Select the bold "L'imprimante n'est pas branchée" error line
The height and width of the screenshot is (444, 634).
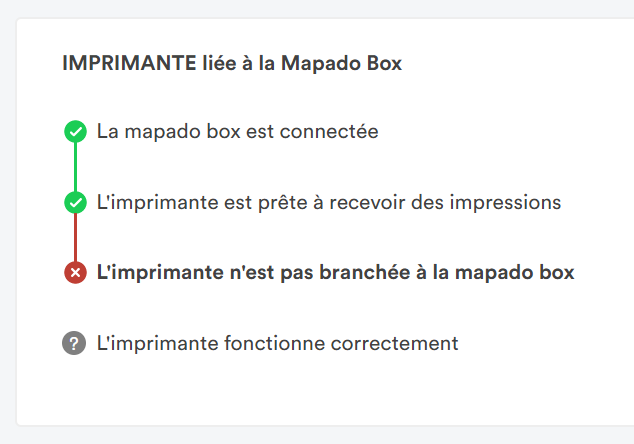334,272
